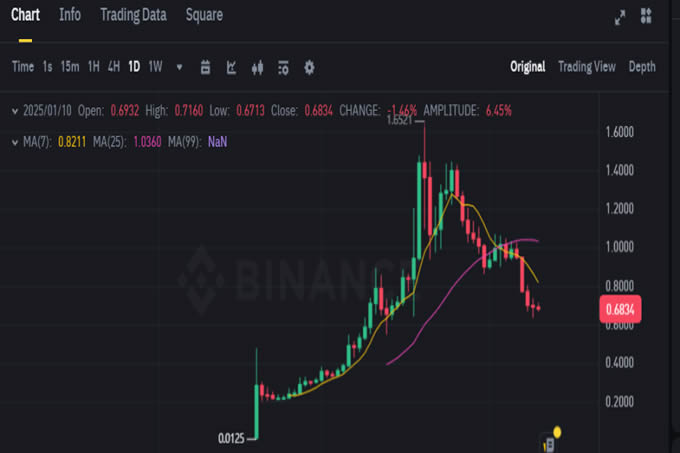Expand chart to fullscreen
This screenshot has width=680, height=453.
[x=620, y=16]
